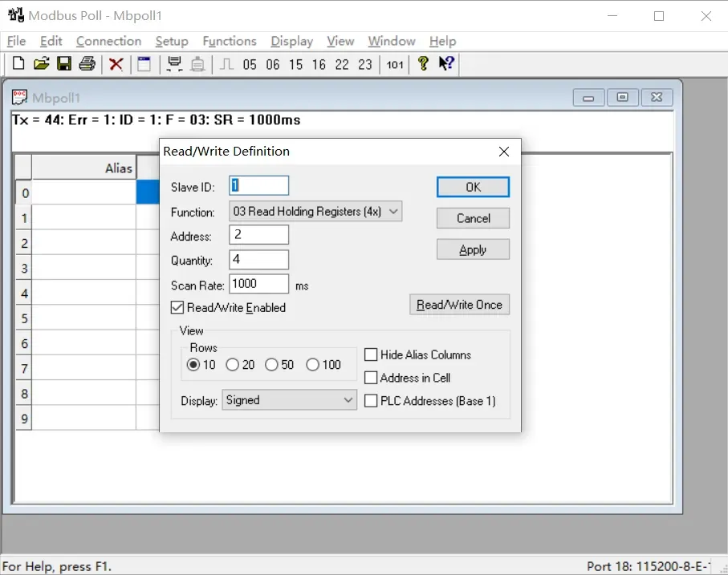Open the Functions menu

[230, 41]
